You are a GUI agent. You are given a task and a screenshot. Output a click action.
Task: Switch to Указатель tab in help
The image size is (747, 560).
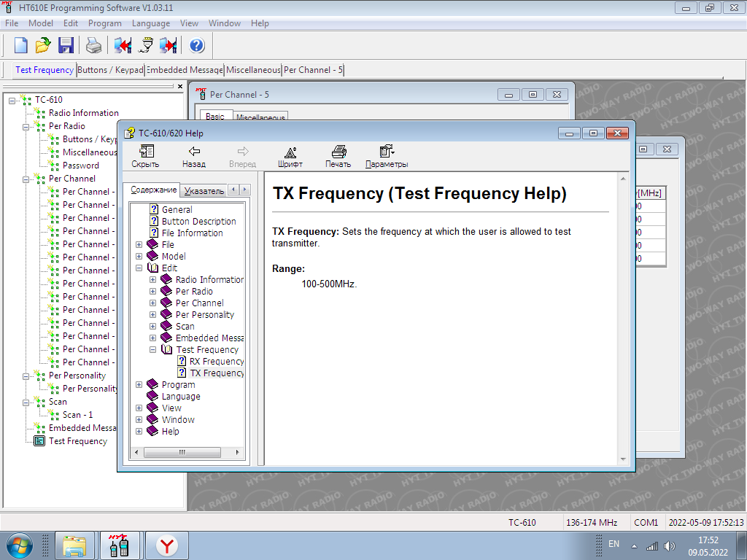pos(204,190)
